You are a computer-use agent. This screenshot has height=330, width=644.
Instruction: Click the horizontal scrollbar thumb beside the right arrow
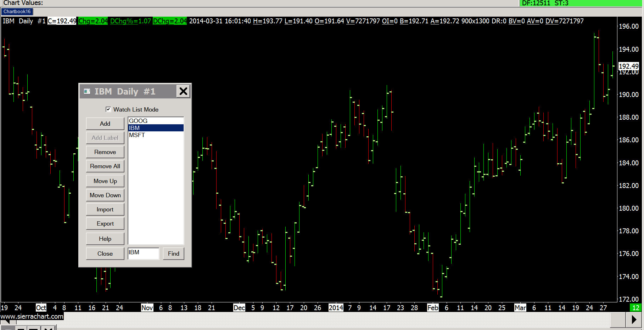pos(618,320)
